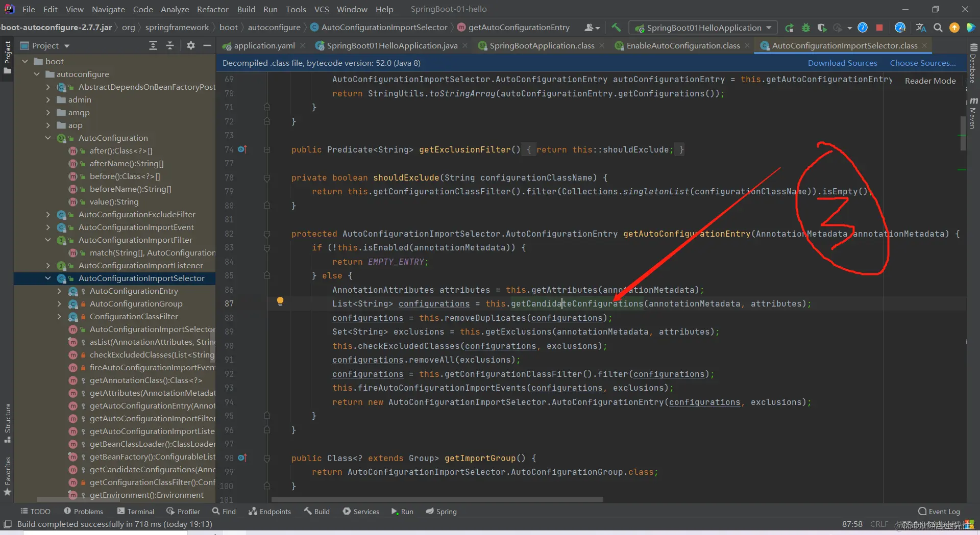The width and height of the screenshot is (980, 535).
Task: Expand the AutoConfigurationEntry inner class node
Action: coord(59,291)
